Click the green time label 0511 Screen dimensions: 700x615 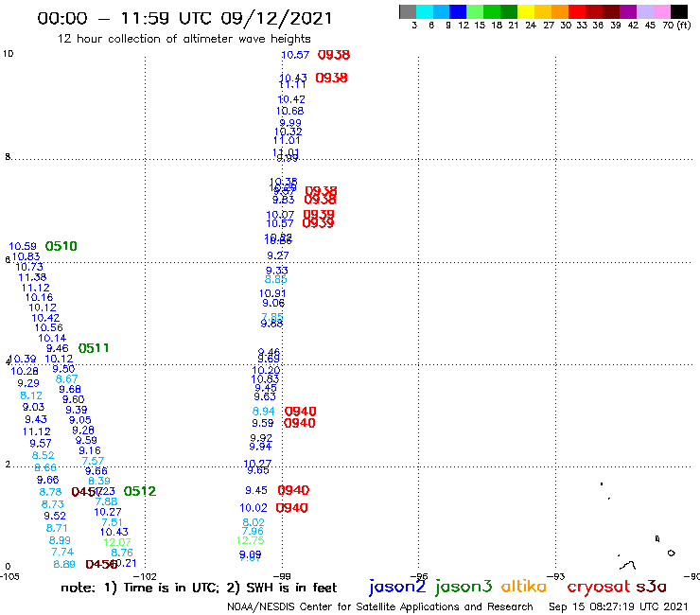94,348
